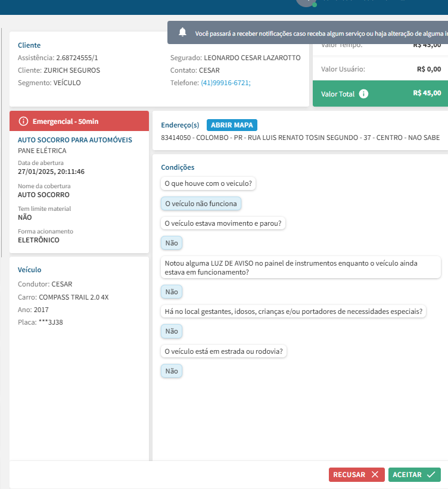Click the info icon beside Valor Total
The width and height of the screenshot is (448, 489).
tap(363, 94)
